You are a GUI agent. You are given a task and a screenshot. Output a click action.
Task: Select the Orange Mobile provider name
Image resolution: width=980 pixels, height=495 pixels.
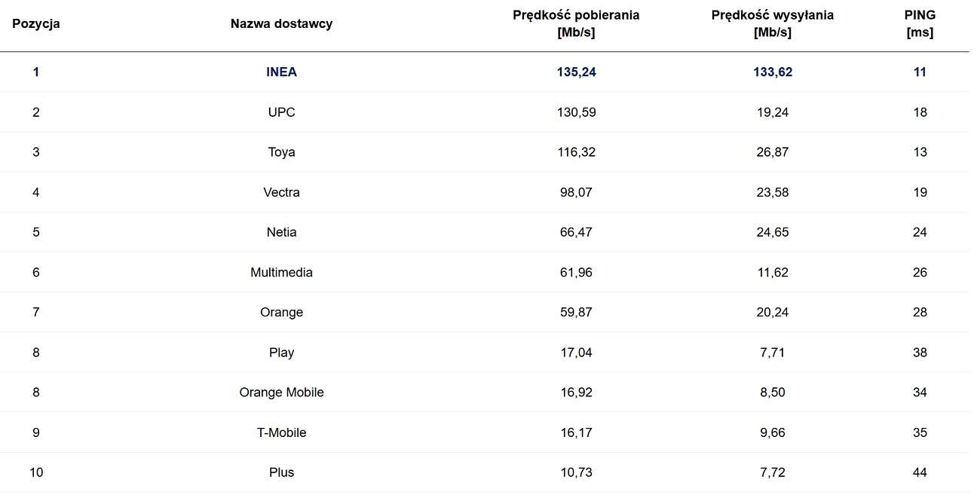coord(281,393)
